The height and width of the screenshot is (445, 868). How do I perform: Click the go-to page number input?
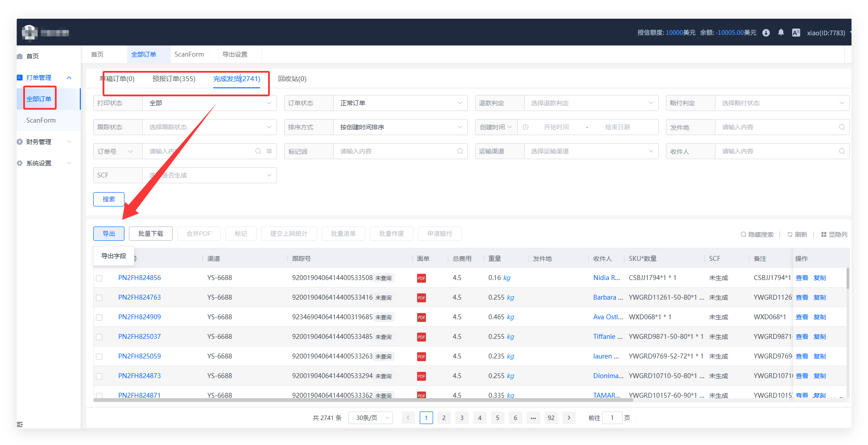(612, 418)
